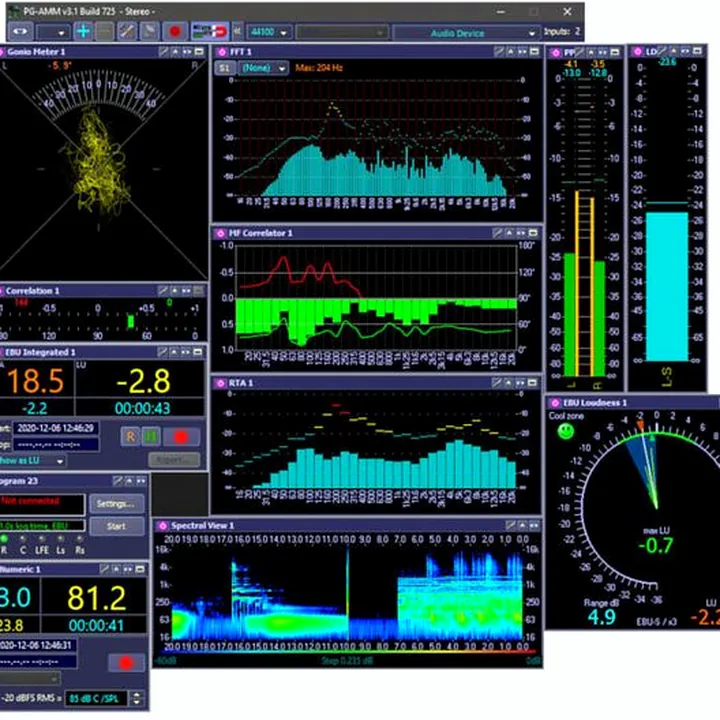Click the up-arrow icon on MF Correlator 1 header

[x=509, y=233]
